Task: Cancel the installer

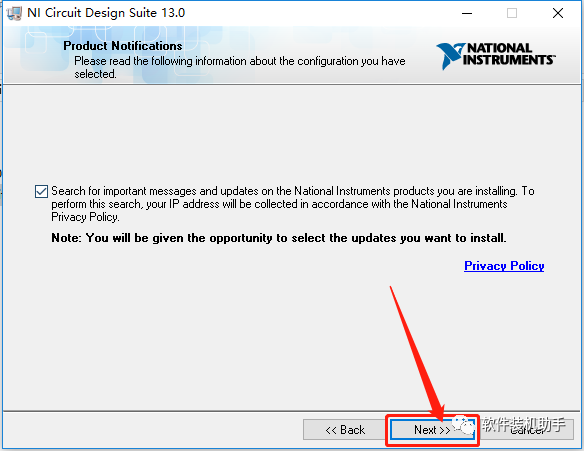Action: 527,430
